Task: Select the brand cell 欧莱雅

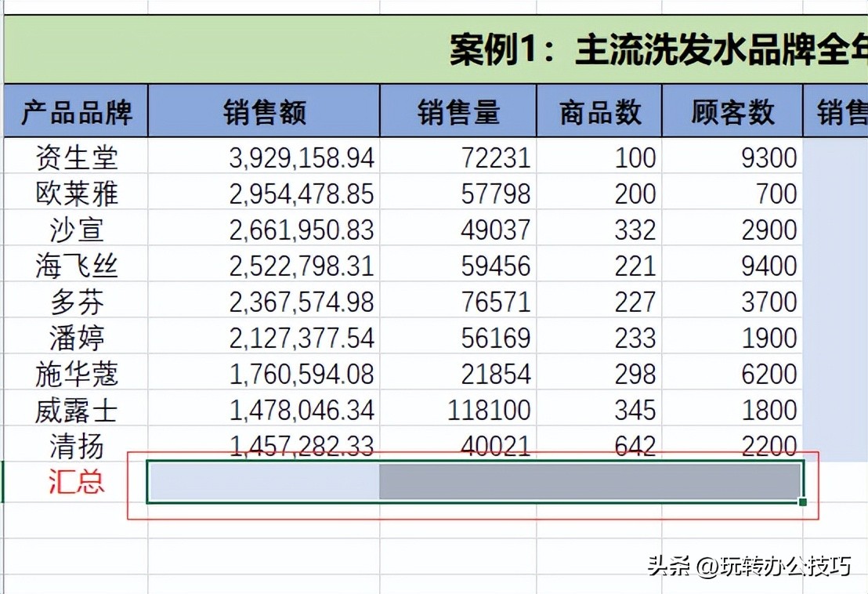Action: click(76, 192)
